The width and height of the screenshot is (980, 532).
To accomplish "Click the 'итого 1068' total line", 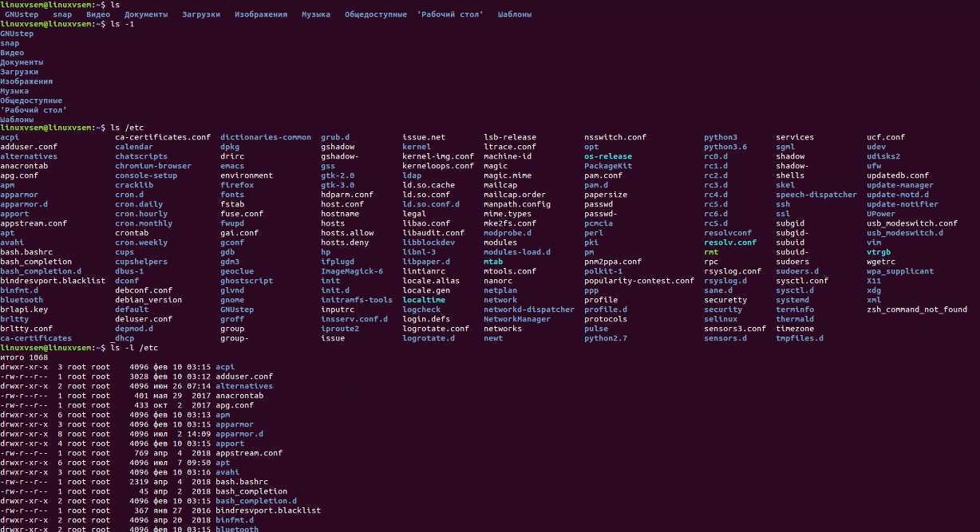I will point(23,357).
